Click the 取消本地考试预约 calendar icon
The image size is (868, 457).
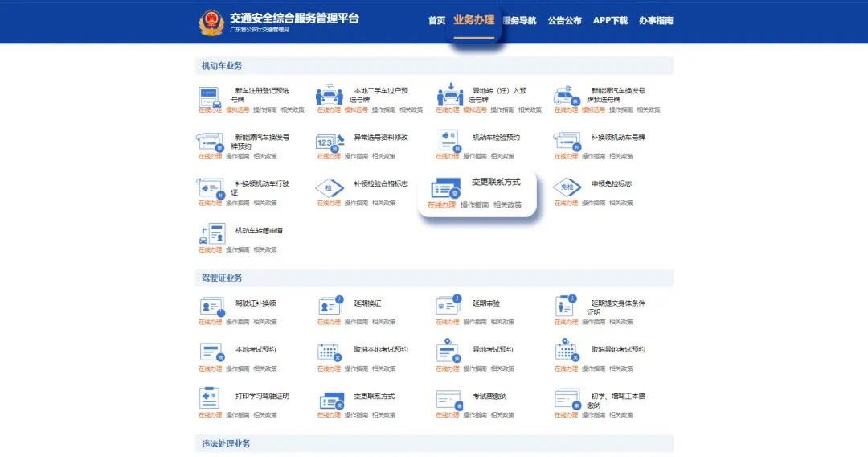tap(330, 352)
